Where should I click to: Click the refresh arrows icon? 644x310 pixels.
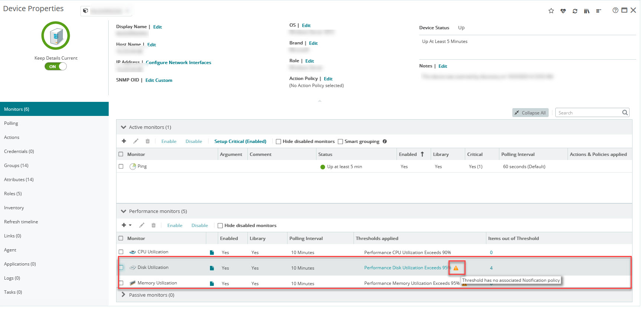coord(575,11)
